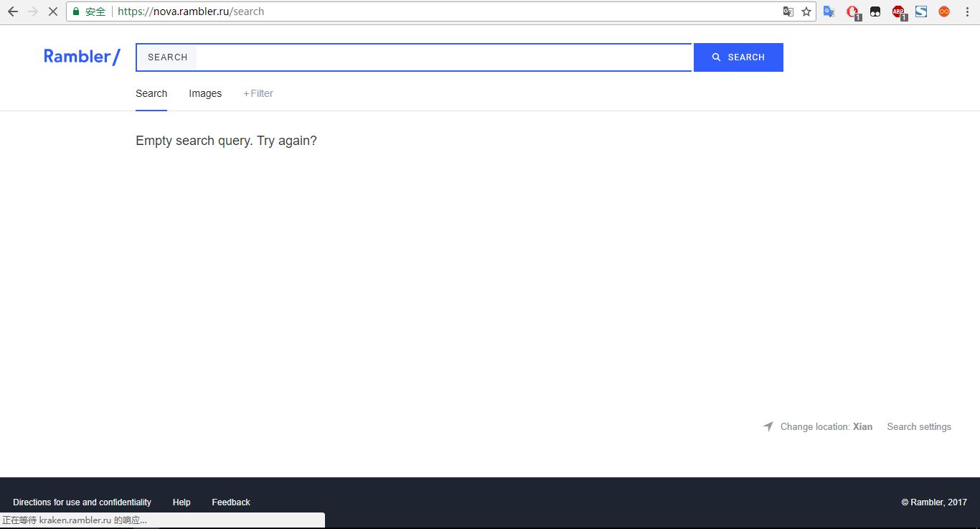This screenshot has height=529, width=980.
Task: Click the Change location arrow icon
Action: [768, 426]
